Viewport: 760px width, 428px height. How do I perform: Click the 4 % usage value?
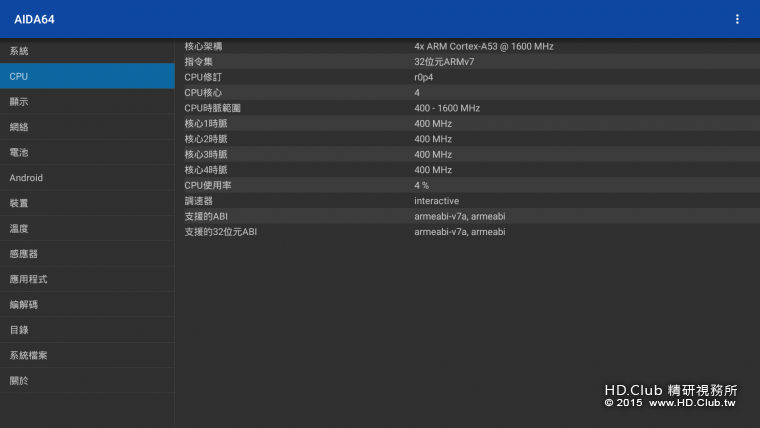(421, 186)
